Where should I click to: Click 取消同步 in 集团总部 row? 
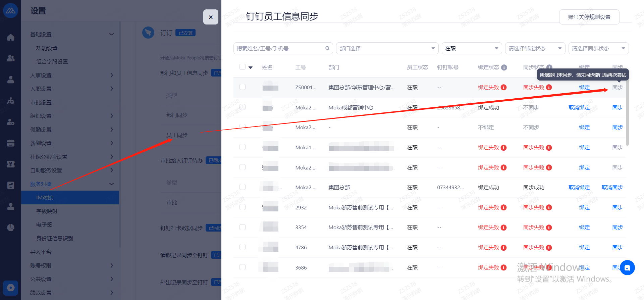[612, 187]
